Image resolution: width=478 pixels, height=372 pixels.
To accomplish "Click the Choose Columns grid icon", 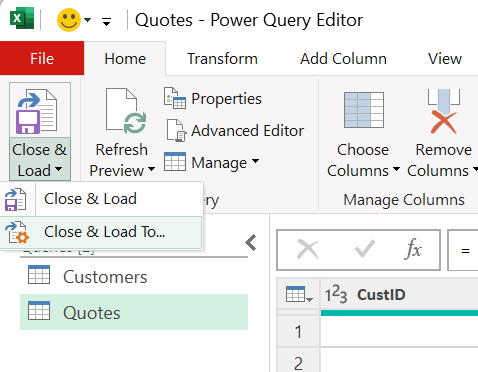I will 364,110.
